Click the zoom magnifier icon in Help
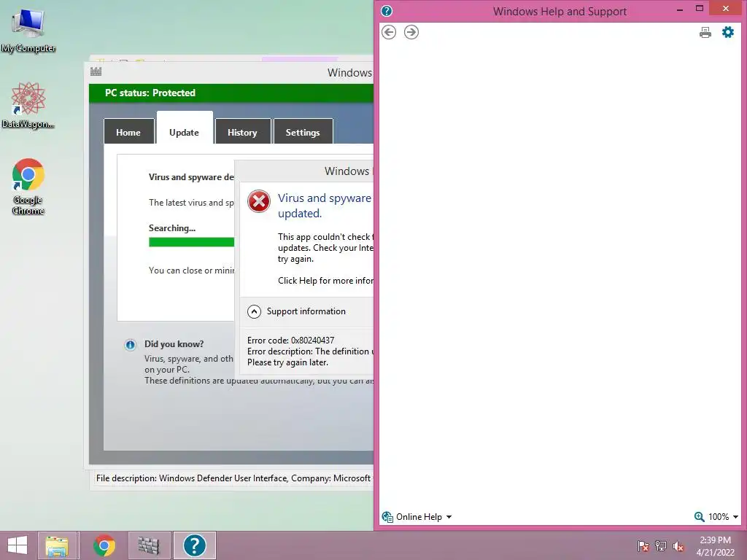 pos(700,517)
